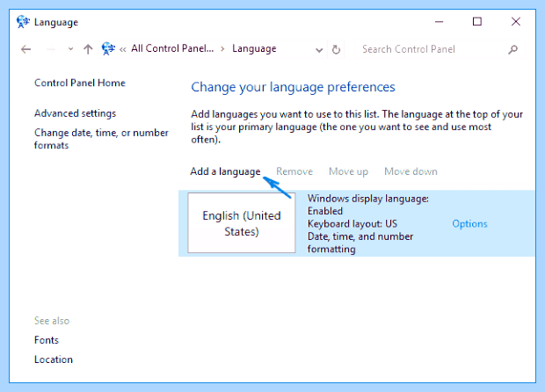Click the Language icon in address bar
The width and height of the screenshot is (545, 392).
pos(108,48)
